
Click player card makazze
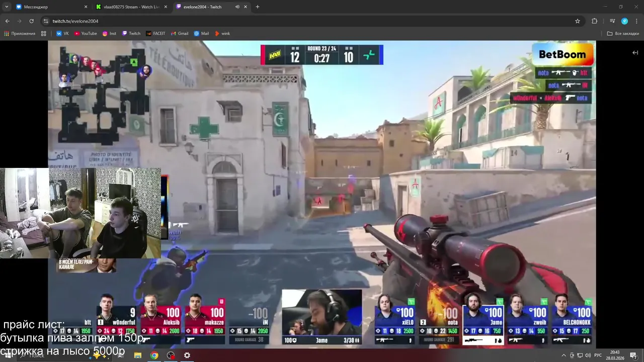pyautogui.click(x=206, y=319)
